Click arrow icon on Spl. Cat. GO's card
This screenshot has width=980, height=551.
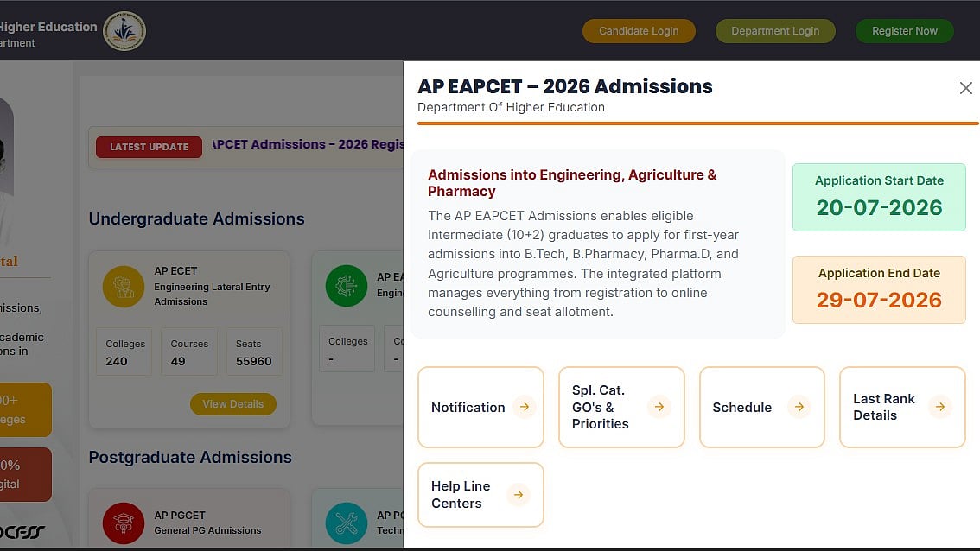659,407
